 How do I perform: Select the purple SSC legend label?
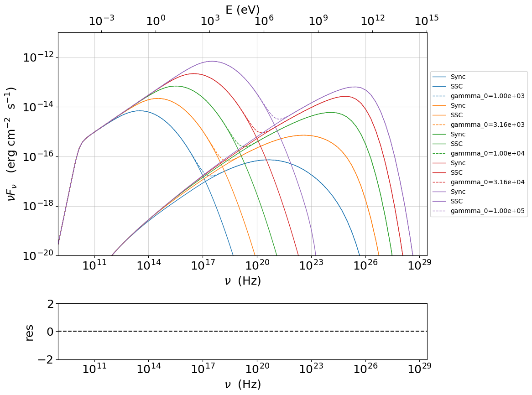(x=456, y=202)
